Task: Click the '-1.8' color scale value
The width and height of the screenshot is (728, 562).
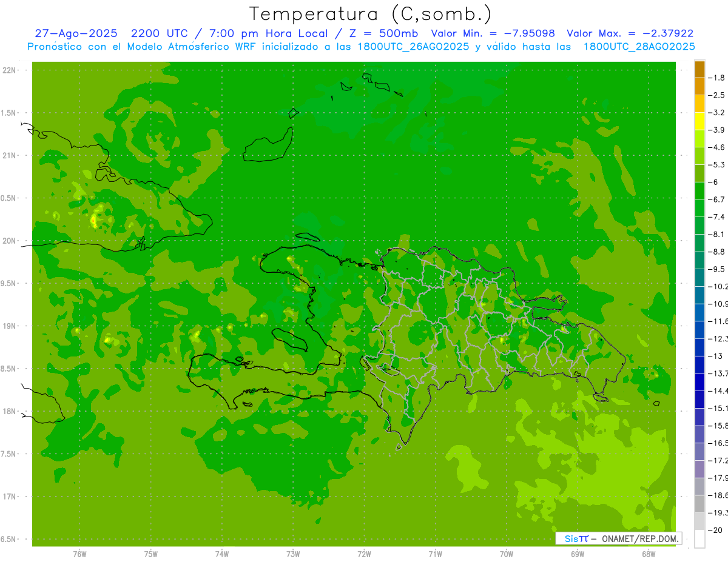Action: tap(717, 78)
